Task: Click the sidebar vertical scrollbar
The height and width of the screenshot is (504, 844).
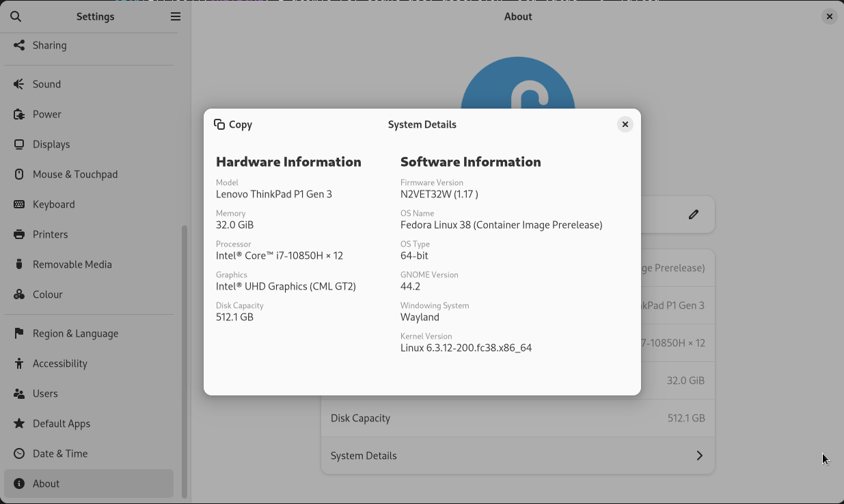Action: point(184,362)
